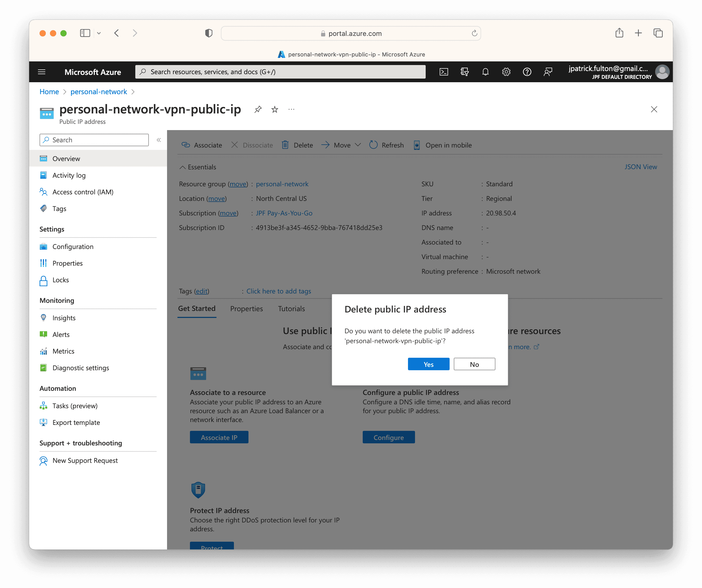Pin resource to dashboard
The width and height of the screenshot is (702, 588).
coord(258,109)
